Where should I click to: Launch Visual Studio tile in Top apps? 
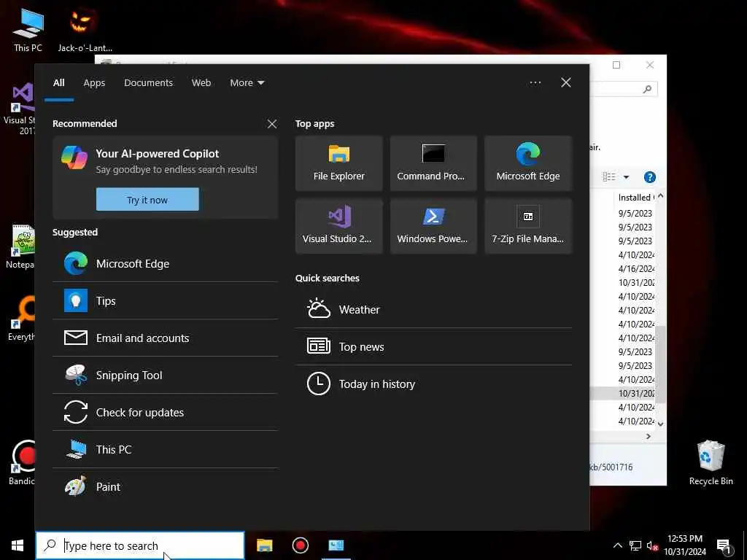pos(338,226)
